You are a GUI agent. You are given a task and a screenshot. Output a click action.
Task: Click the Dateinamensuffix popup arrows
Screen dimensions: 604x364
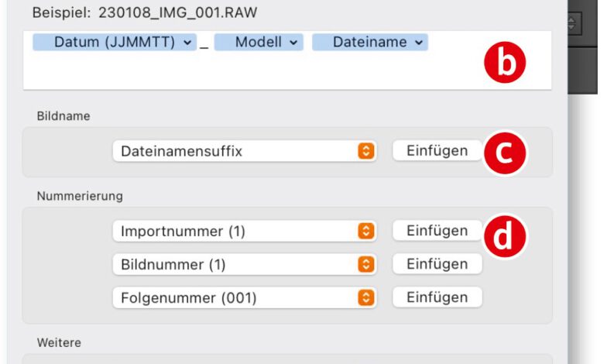367,151
